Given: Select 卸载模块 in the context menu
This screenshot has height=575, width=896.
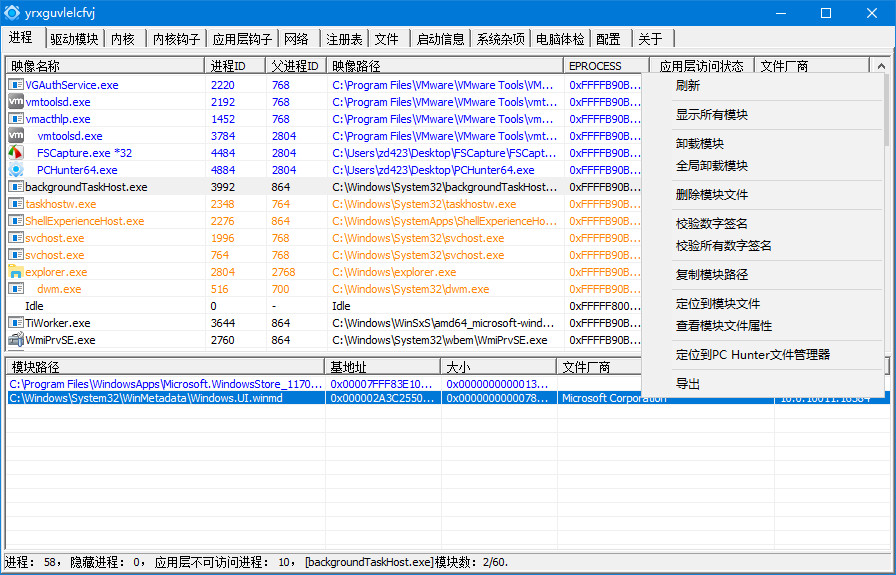Looking at the screenshot, I should (x=699, y=144).
